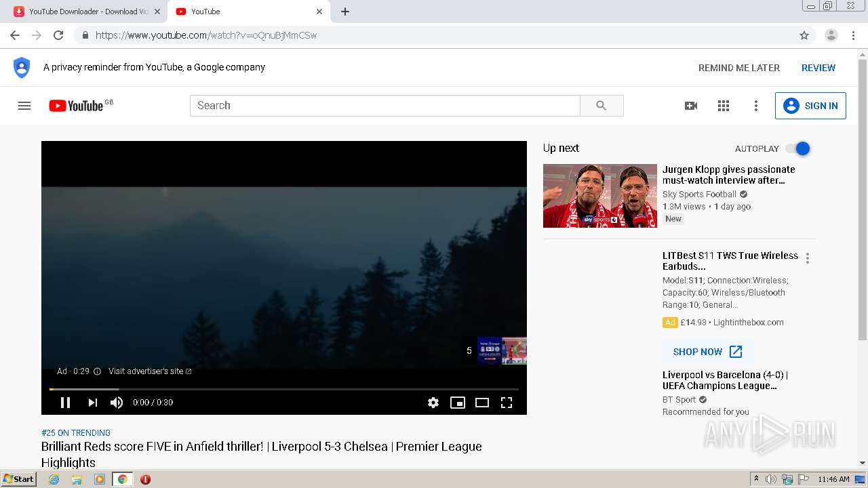Show hidden tray icons arrow
Viewport: 868px width, 488px height.
756,479
